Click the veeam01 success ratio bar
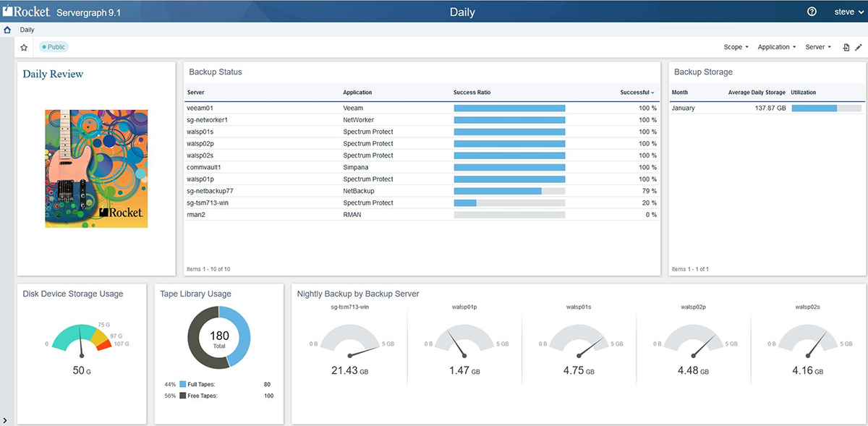 click(x=509, y=108)
